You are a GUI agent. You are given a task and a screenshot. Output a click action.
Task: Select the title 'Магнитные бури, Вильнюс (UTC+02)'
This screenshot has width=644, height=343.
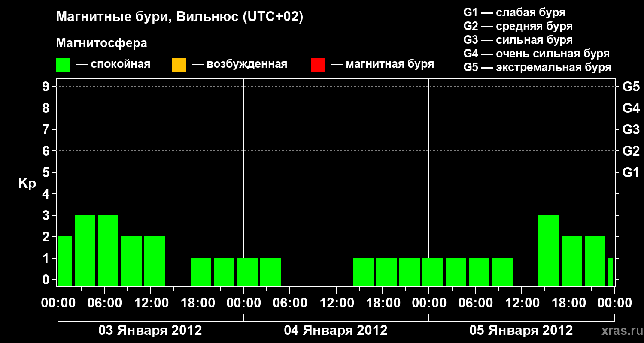(x=179, y=17)
